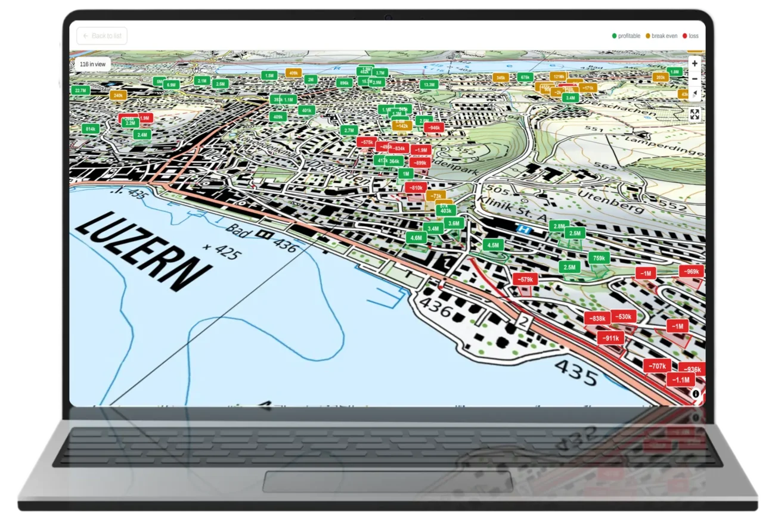
Task: Select the −530k loss marker
Action: pyautogui.click(x=624, y=316)
